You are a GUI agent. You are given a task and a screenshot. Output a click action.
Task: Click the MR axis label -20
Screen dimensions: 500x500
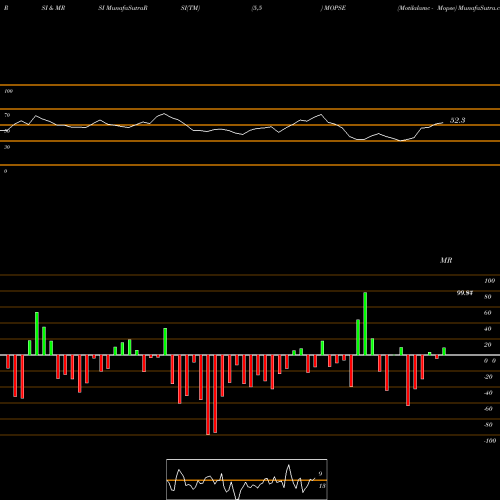coord(488,377)
